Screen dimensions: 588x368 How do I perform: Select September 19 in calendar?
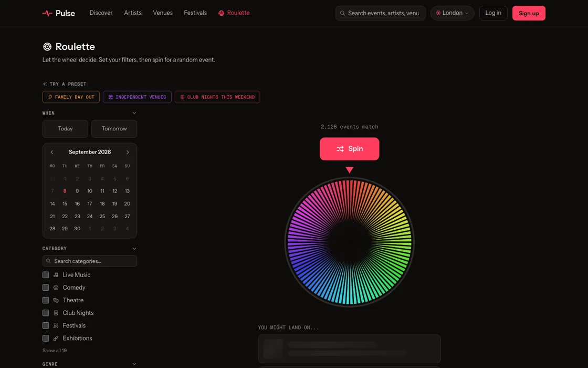115,203
